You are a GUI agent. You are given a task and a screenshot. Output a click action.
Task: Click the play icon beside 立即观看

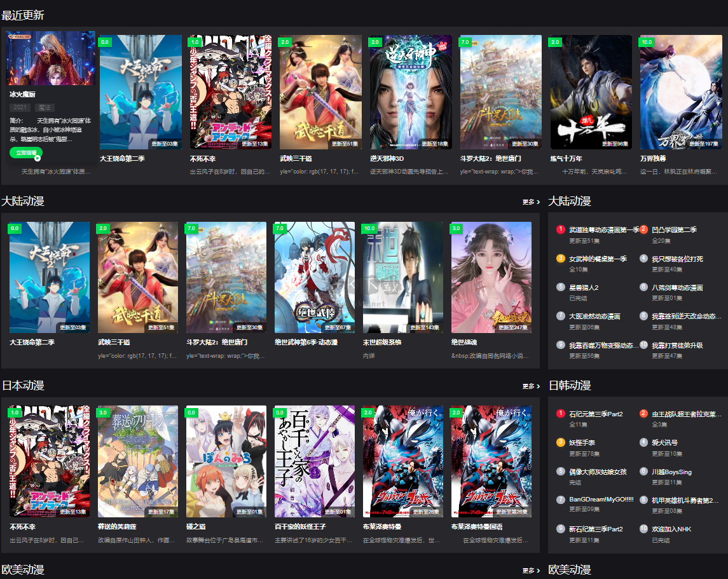click(x=38, y=158)
